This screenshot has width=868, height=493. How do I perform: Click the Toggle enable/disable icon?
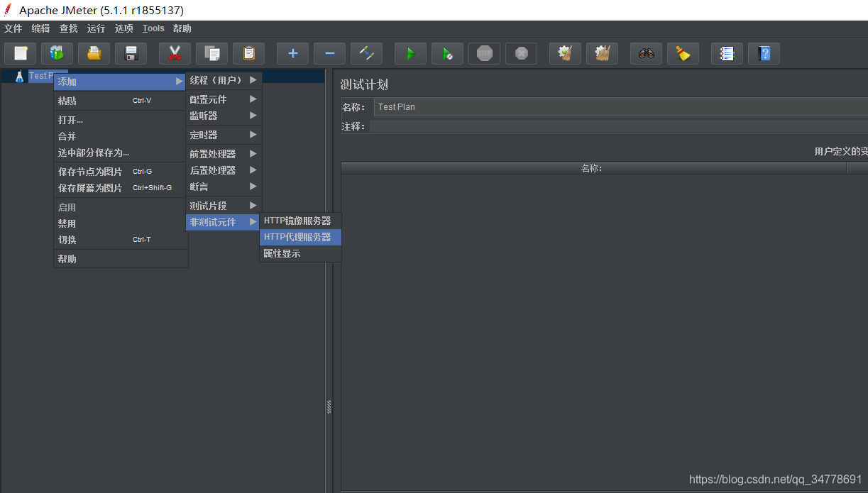[x=366, y=53]
